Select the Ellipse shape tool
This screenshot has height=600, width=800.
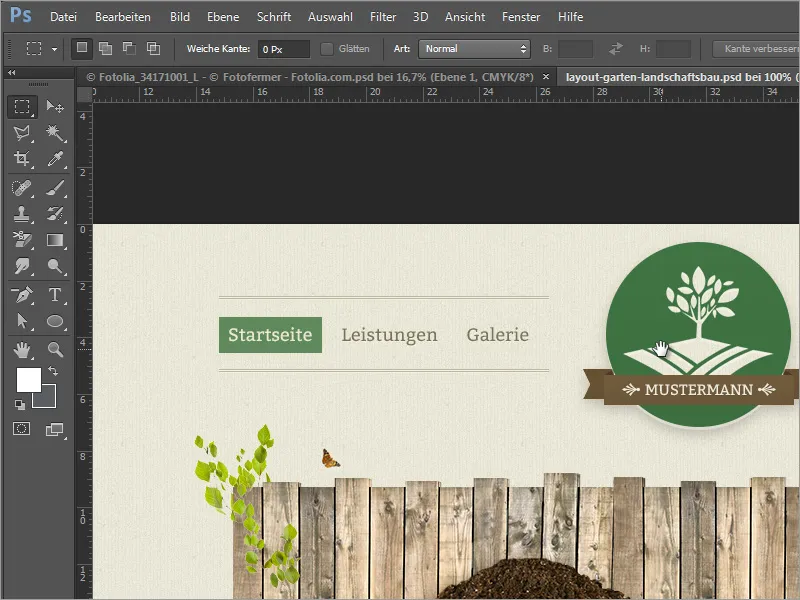point(55,321)
